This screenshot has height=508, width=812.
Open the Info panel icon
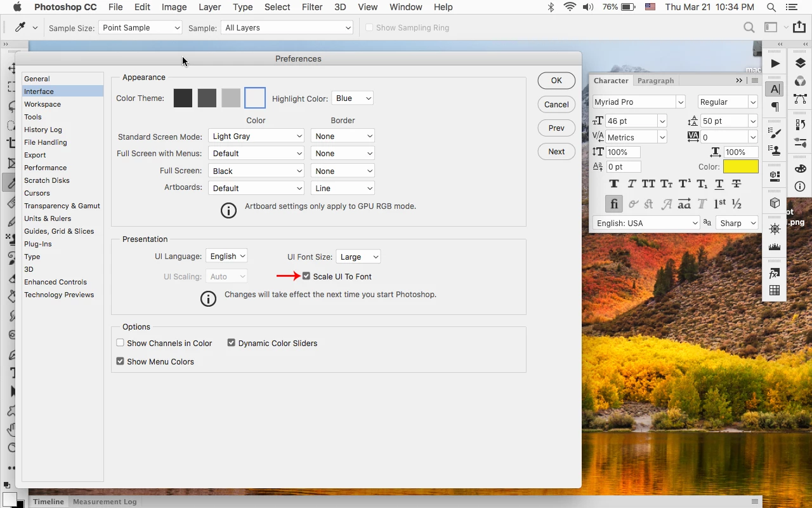[800, 187]
